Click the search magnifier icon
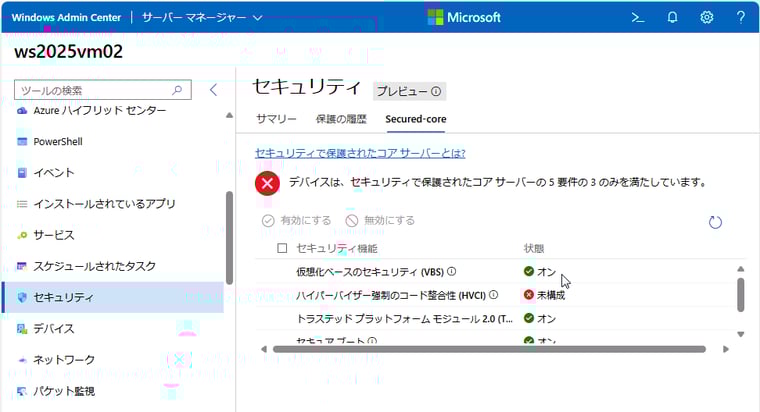760x412 pixels. point(177,90)
